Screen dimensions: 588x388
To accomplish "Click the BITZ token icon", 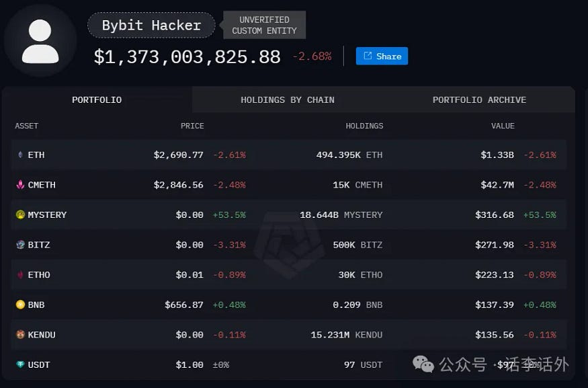I will (20, 245).
